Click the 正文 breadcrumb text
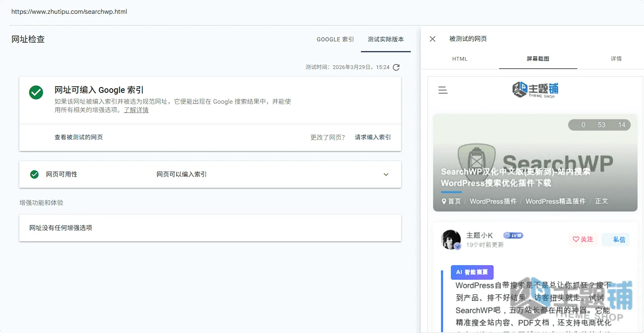 (601, 201)
